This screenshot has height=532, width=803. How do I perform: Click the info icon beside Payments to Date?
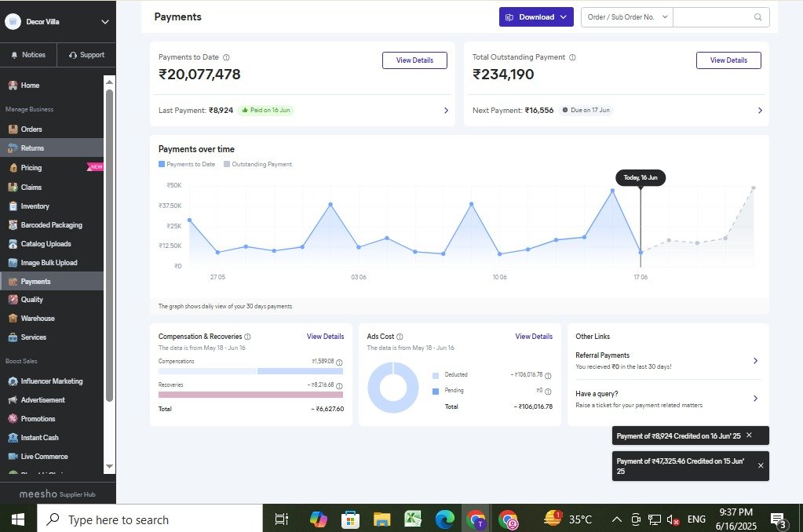[227, 57]
